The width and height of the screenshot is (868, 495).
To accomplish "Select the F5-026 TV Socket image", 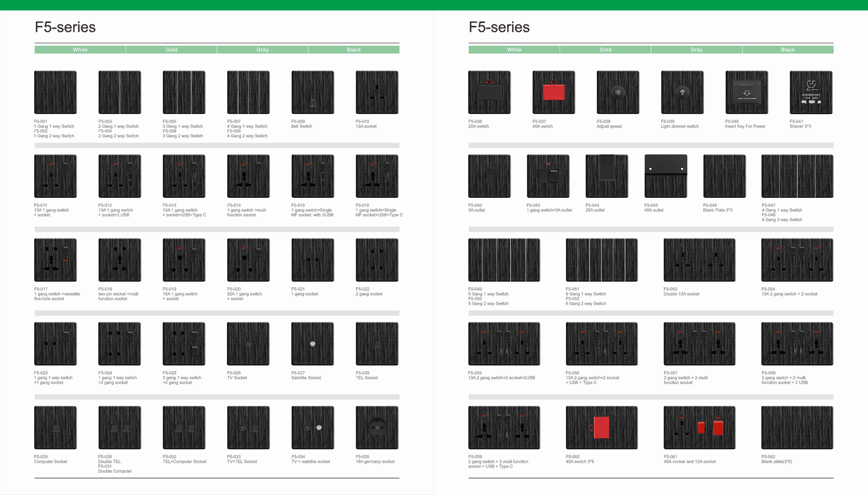I will click(248, 344).
